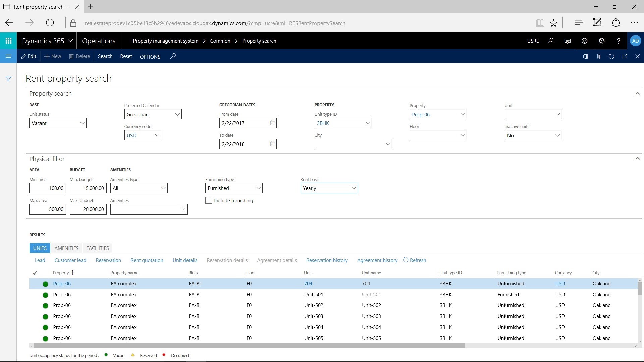Open the Unit status dropdown
644x362 pixels.
click(x=82, y=123)
